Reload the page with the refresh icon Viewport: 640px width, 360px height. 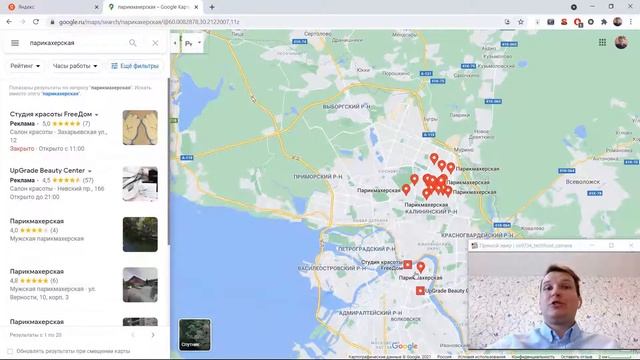(36, 22)
